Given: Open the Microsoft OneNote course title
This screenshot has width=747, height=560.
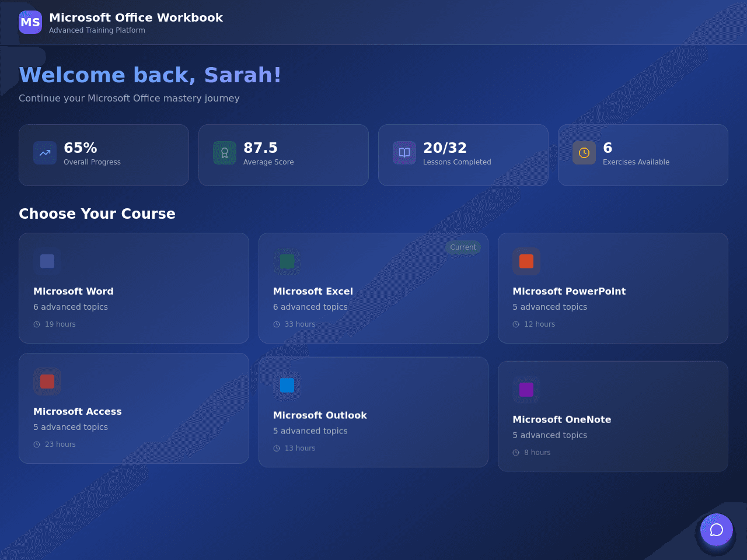Looking at the screenshot, I should [562, 419].
